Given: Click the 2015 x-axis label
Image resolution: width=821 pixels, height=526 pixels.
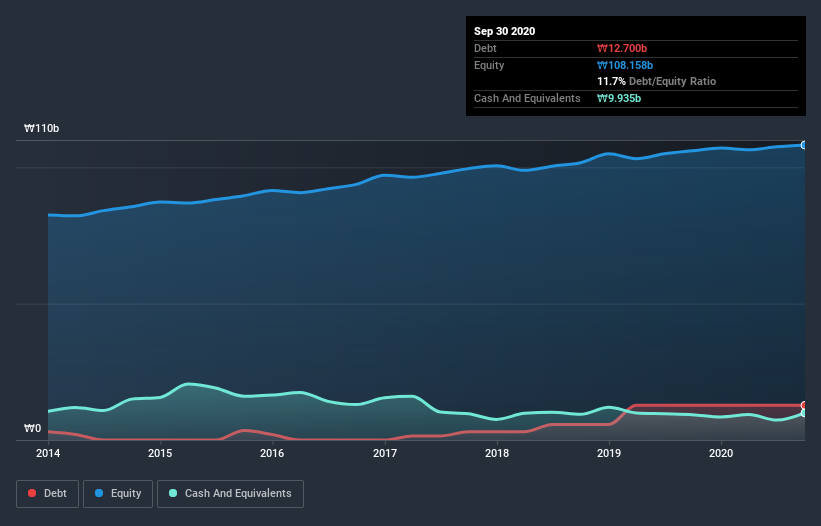Looking at the screenshot, I should tap(160, 453).
